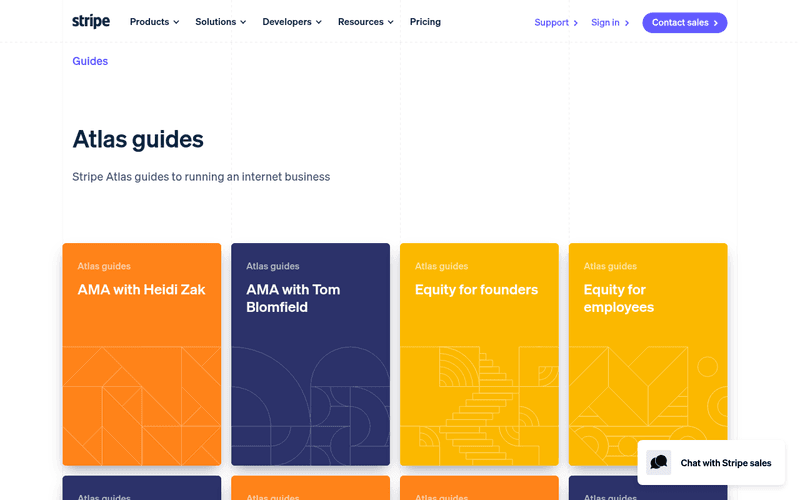Image resolution: width=800 pixels, height=500 pixels.
Task: Open the Resources menu
Action: (365, 22)
